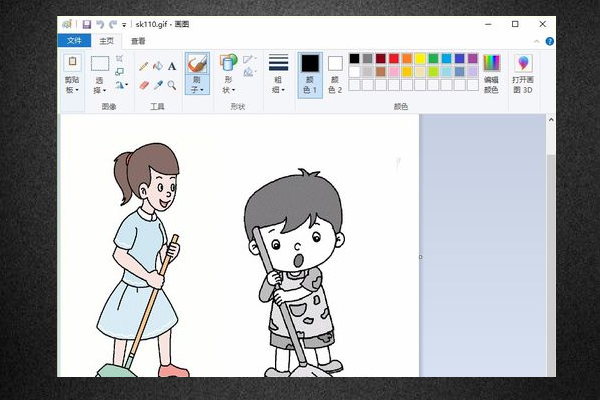Image resolution: width=600 pixels, height=400 pixels.
Task: Pick the Color picker eyedropper tool
Action: (x=158, y=85)
